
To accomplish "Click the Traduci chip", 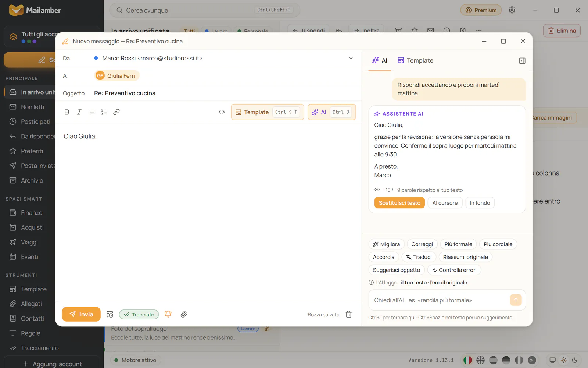I will (x=419, y=257).
